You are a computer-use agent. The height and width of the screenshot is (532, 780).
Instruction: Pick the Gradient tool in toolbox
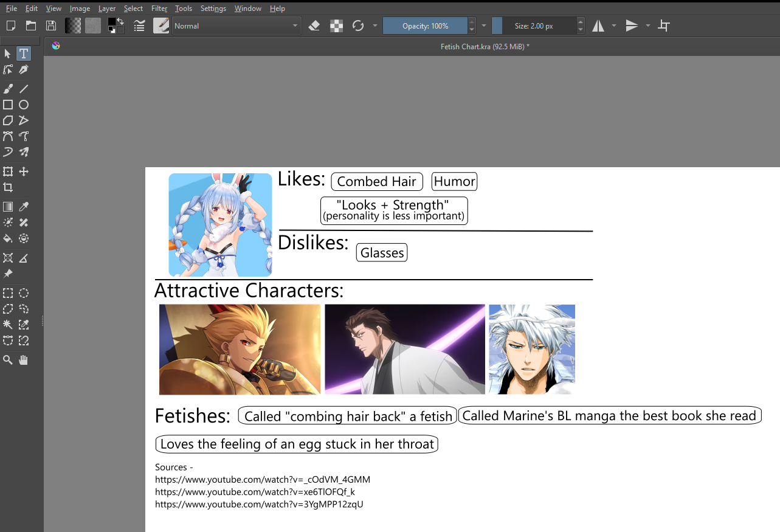click(x=8, y=207)
